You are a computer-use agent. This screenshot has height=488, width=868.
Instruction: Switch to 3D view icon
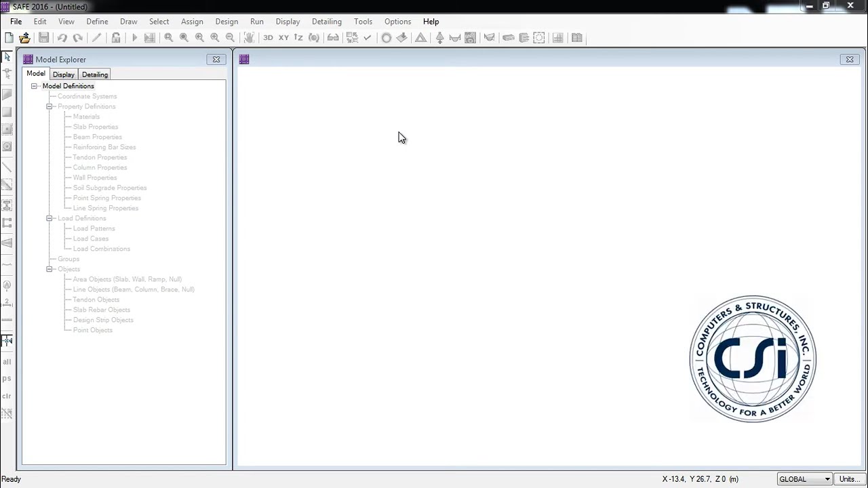268,38
